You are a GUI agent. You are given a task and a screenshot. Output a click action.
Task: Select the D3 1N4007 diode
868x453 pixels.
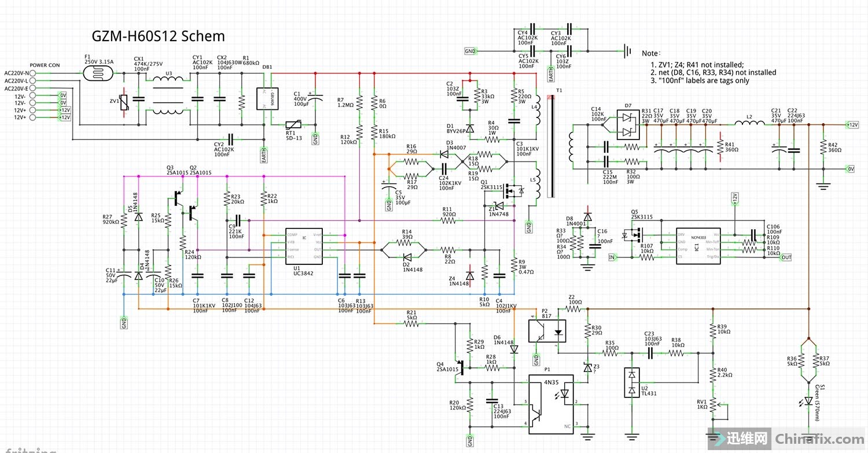(x=444, y=154)
